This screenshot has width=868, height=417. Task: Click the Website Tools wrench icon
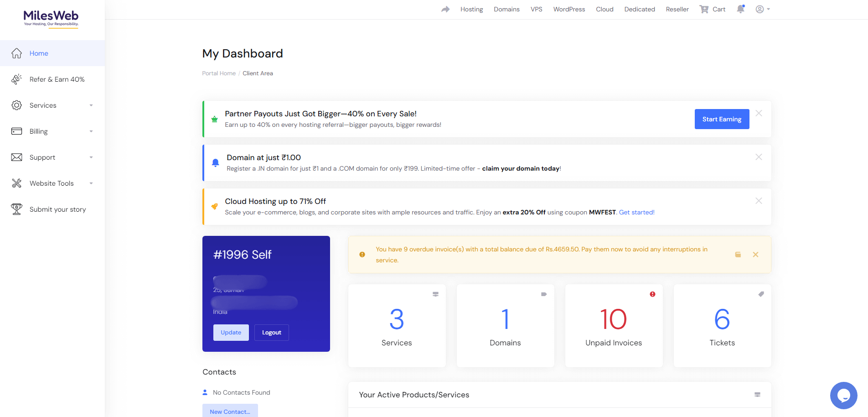(x=17, y=183)
